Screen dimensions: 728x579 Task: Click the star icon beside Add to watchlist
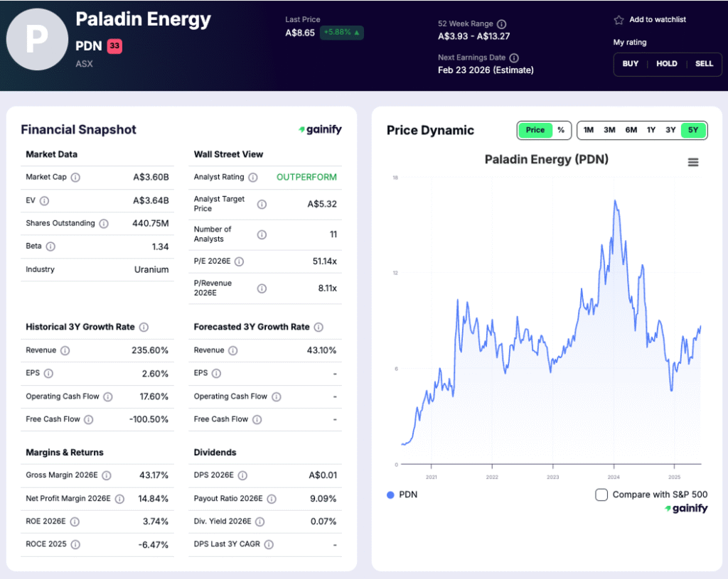click(619, 20)
